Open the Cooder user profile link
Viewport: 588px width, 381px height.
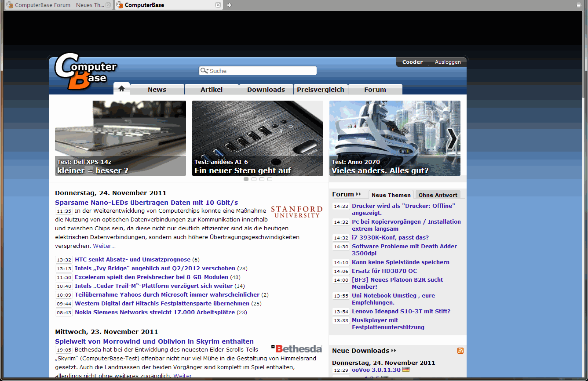pyautogui.click(x=413, y=62)
